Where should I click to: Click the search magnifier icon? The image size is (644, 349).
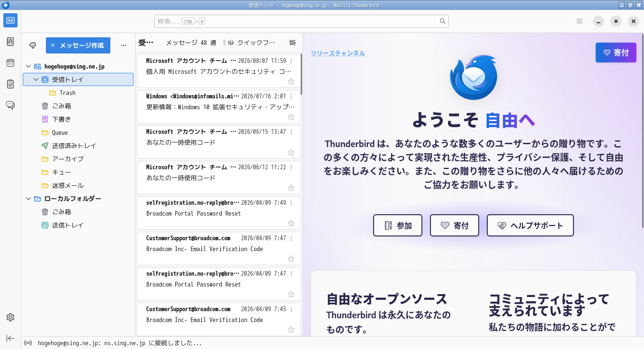[x=443, y=21]
